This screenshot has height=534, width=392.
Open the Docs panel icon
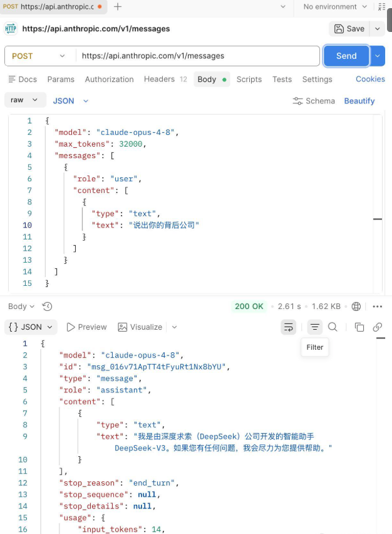[x=12, y=79]
